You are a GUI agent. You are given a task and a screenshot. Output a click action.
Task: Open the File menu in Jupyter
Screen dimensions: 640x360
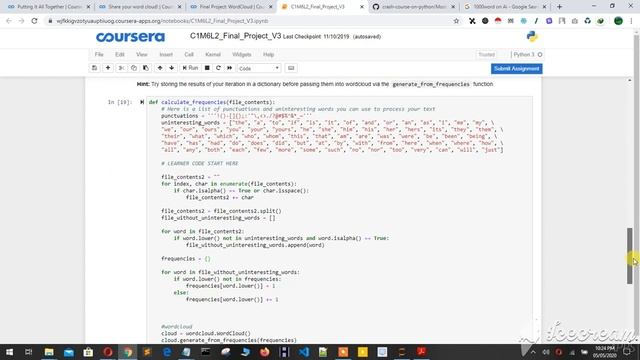click(x=99, y=54)
